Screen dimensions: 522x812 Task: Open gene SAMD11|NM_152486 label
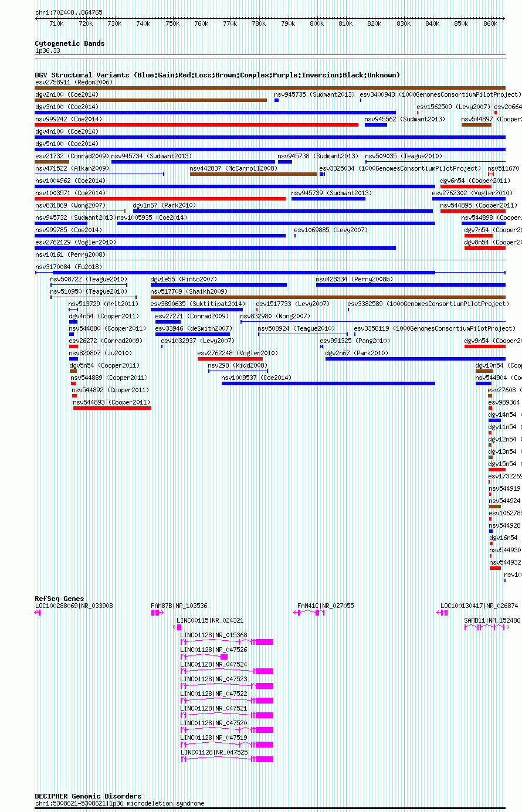[493, 621]
